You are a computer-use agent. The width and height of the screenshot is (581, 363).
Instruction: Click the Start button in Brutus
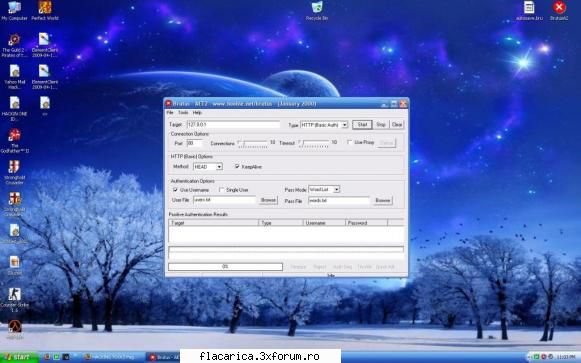click(362, 124)
